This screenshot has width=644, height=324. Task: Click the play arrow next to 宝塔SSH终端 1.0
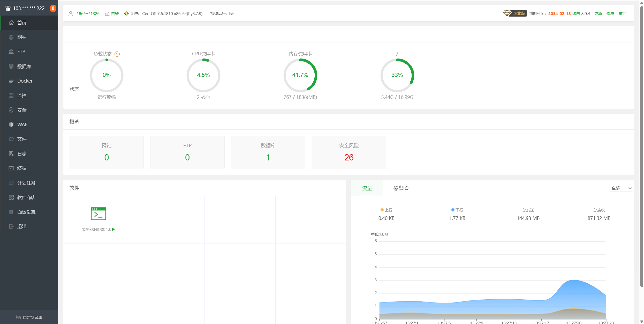[x=113, y=229]
